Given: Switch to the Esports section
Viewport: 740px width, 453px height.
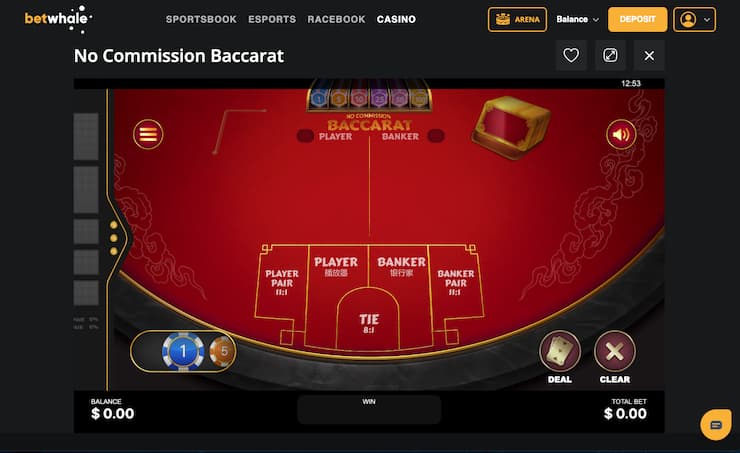Looking at the screenshot, I should [272, 19].
